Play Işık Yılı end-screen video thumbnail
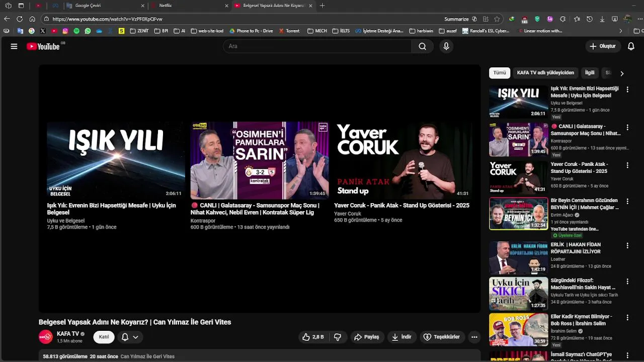644x362 pixels. pyautogui.click(x=116, y=160)
